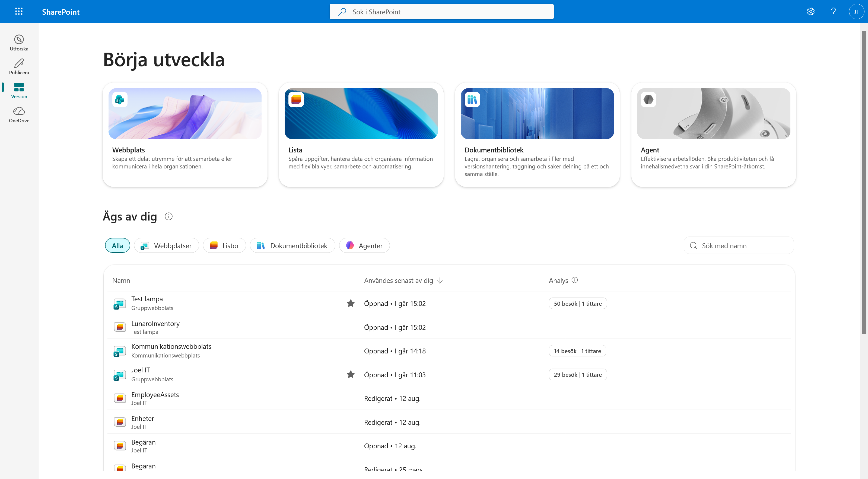This screenshot has height=479, width=868.
Task: Click the LunaroInventory list icon
Action: tap(120, 327)
